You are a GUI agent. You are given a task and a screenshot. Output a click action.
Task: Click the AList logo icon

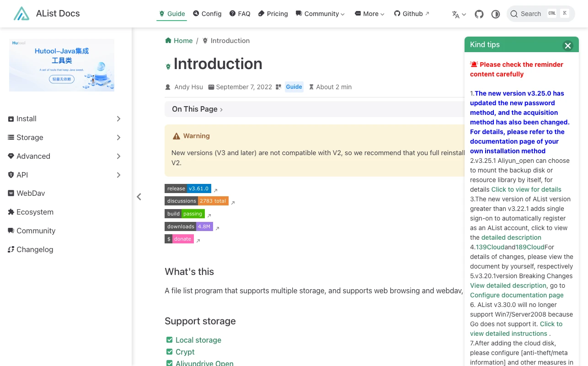(x=21, y=14)
